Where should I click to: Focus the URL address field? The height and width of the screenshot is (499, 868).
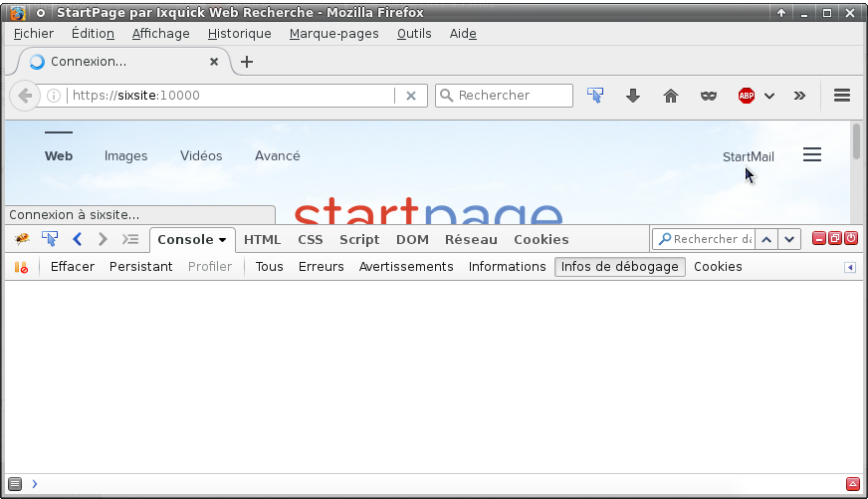tap(233, 96)
